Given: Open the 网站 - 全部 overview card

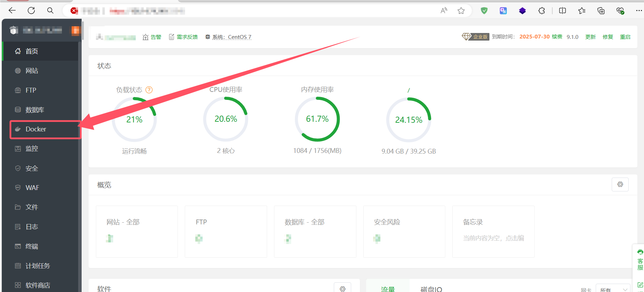Looking at the screenshot, I should tap(137, 232).
